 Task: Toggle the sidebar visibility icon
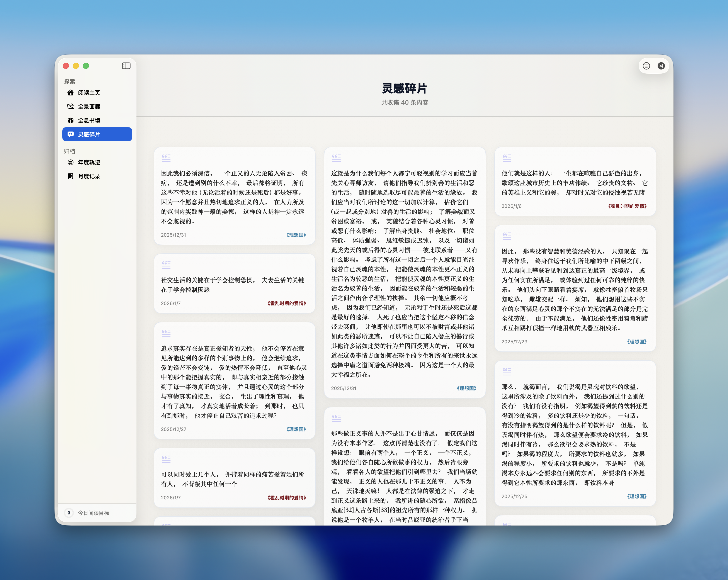(x=126, y=66)
